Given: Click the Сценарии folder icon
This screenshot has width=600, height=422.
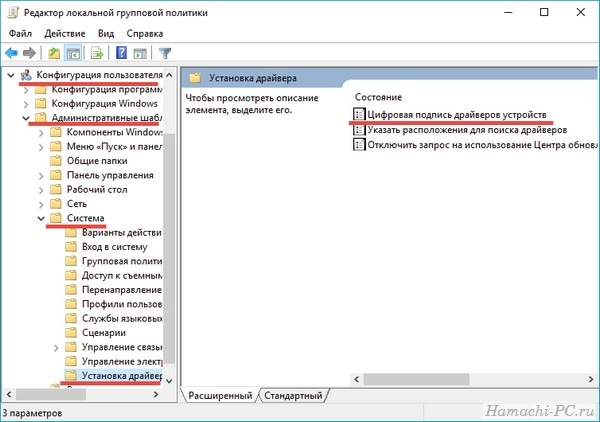Looking at the screenshot, I should click(x=71, y=332).
